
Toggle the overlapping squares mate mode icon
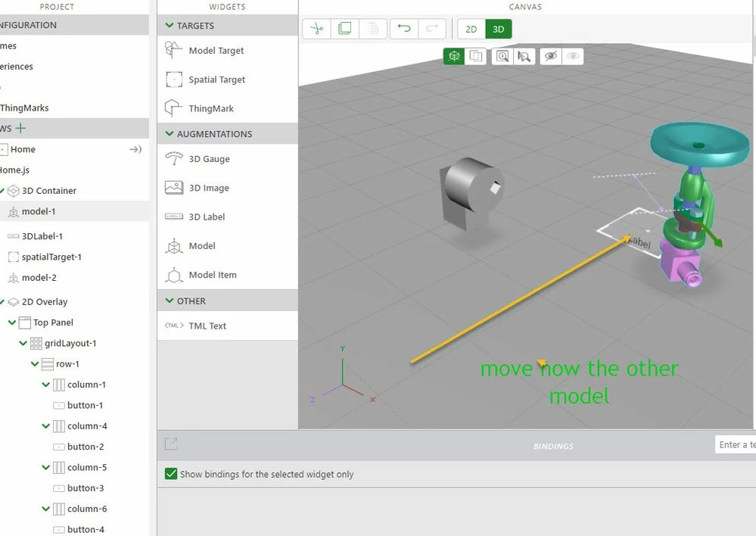point(475,57)
